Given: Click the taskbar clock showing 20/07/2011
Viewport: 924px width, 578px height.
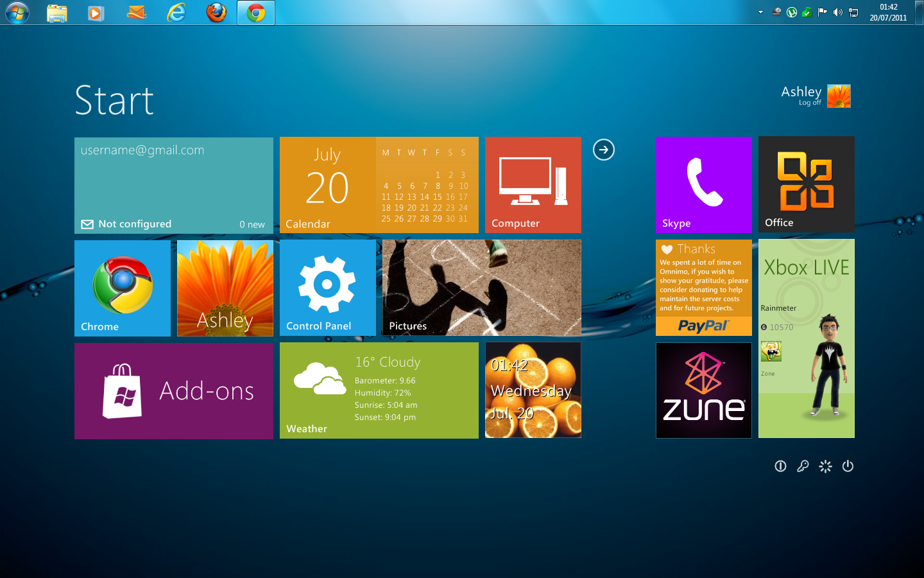Looking at the screenshot, I should tap(889, 12).
